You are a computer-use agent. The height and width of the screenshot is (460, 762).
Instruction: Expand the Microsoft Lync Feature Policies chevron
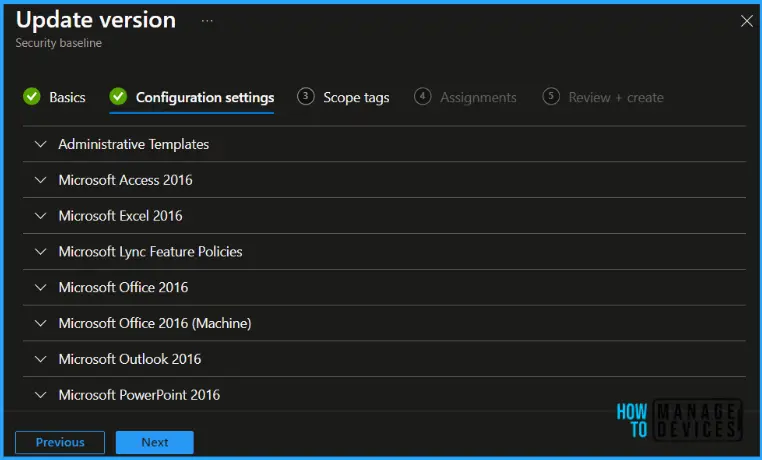[x=41, y=252]
